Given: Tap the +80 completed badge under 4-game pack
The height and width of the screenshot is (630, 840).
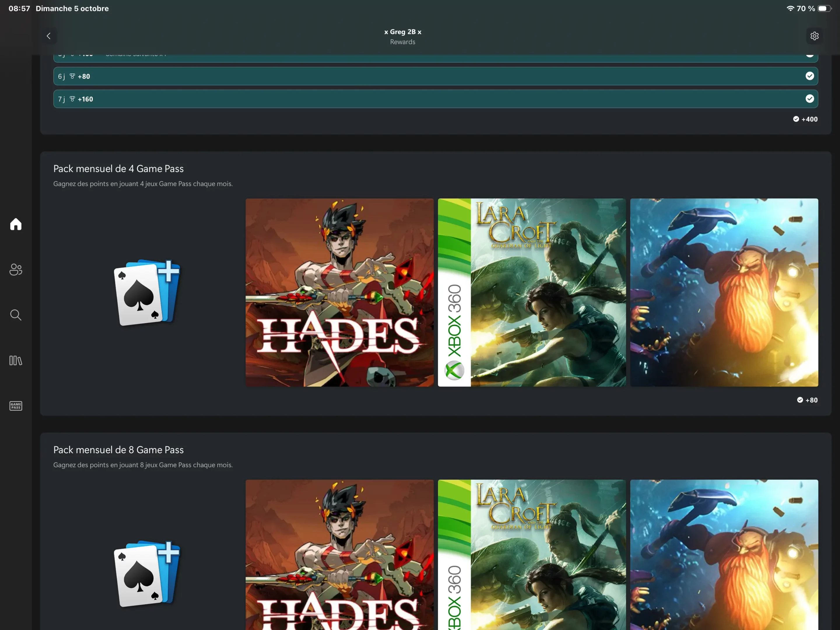Looking at the screenshot, I should pos(807,400).
